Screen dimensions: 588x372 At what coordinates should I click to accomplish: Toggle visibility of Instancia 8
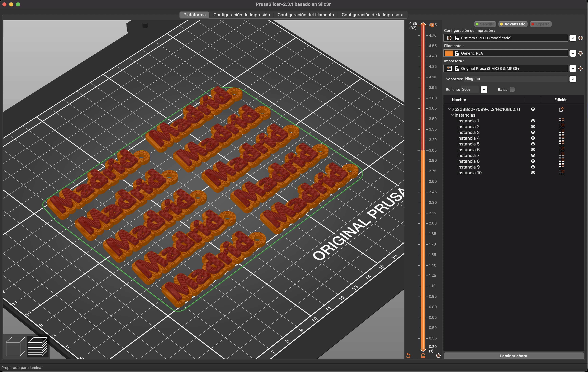click(x=533, y=161)
